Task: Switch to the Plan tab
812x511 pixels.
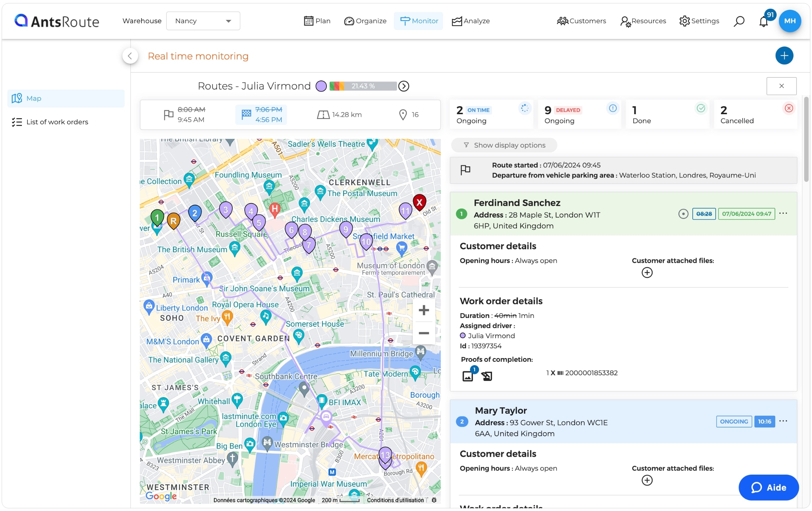Action: click(x=317, y=21)
